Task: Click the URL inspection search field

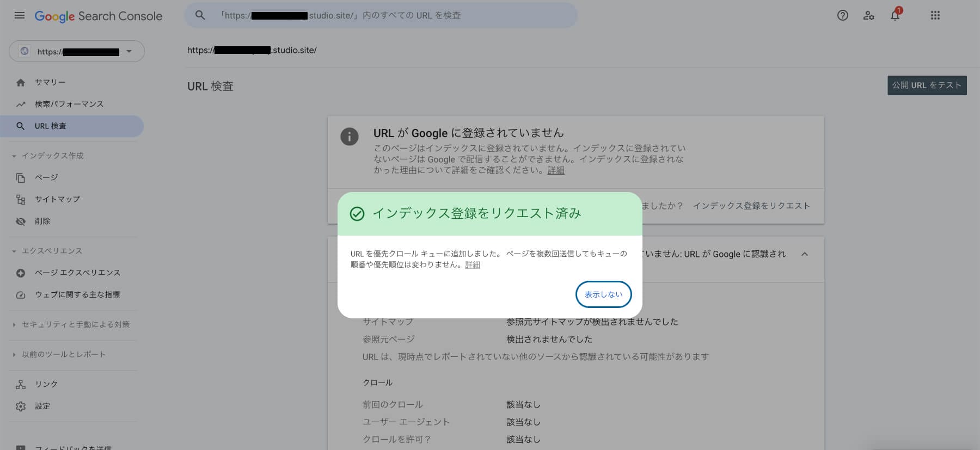Action: [x=381, y=15]
